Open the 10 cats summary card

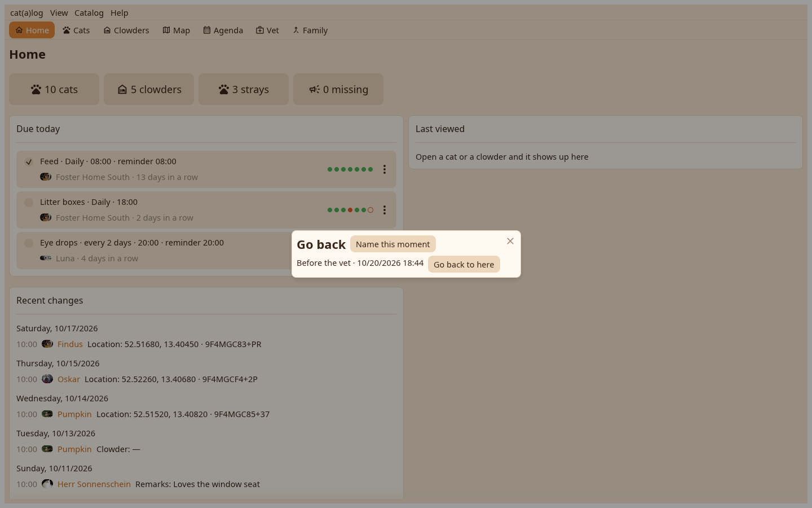coord(54,89)
